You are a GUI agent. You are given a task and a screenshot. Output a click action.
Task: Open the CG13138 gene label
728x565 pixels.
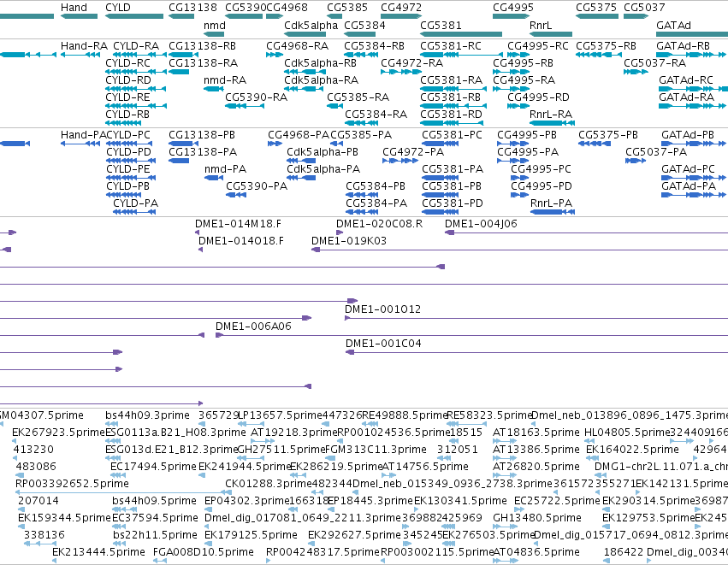192,8
